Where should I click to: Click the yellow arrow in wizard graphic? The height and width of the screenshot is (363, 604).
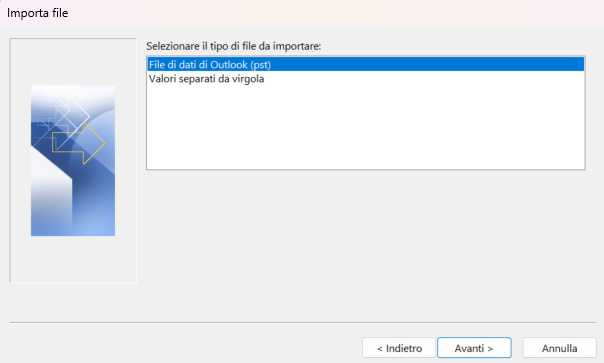pos(79,143)
